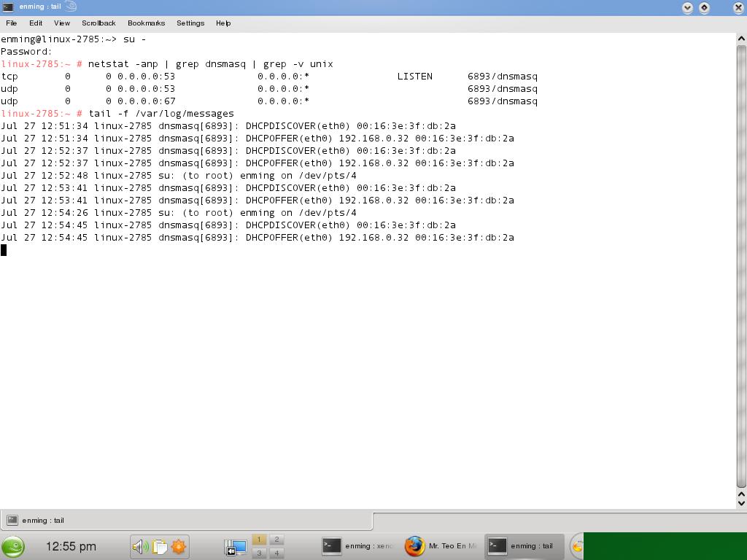
Task: Click the volume speaker tray icon
Action: [x=140, y=547]
